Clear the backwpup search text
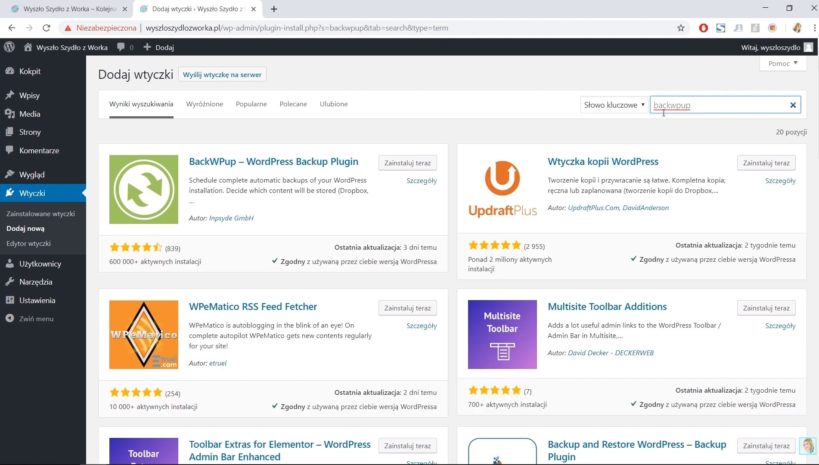The image size is (819, 465). coord(792,105)
